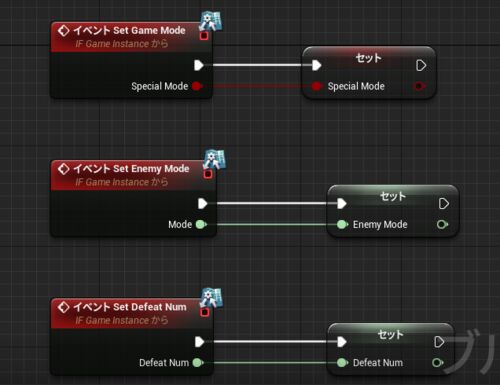This screenshot has height=385, width=500.
Task: Click white execution wire from Set Game Mode
Action: (x=258, y=65)
